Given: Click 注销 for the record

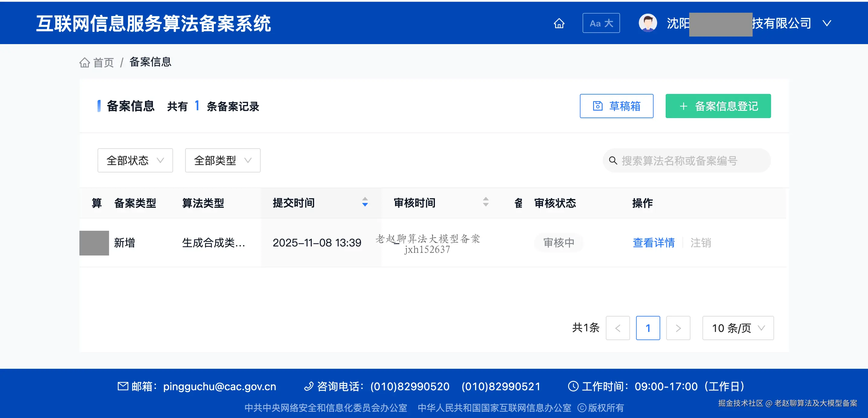Looking at the screenshot, I should coord(701,243).
